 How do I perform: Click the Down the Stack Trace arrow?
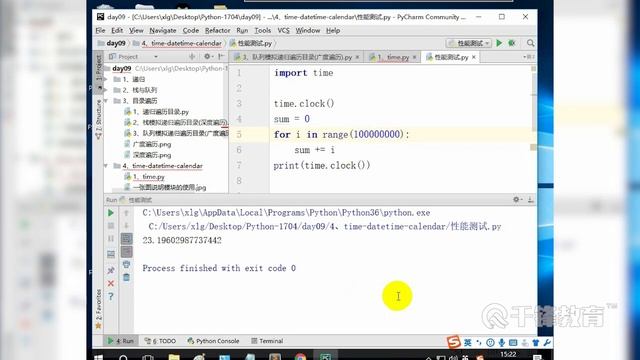click(127, 226)
